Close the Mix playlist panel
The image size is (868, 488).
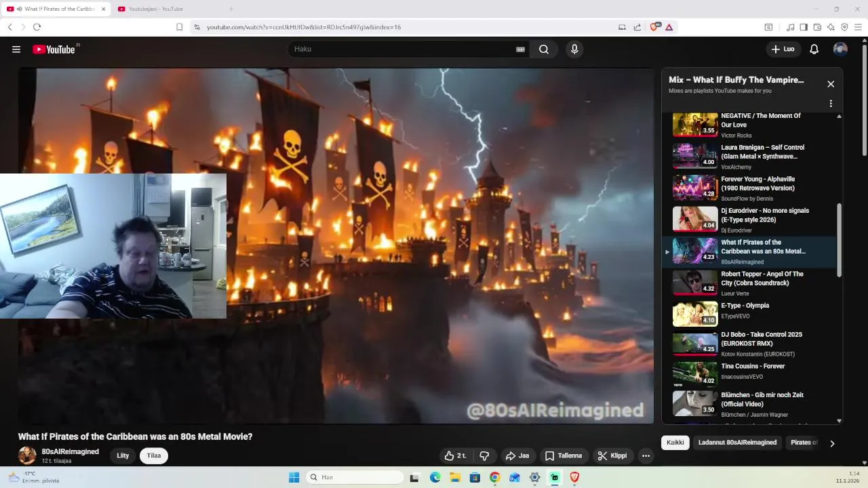831,84
